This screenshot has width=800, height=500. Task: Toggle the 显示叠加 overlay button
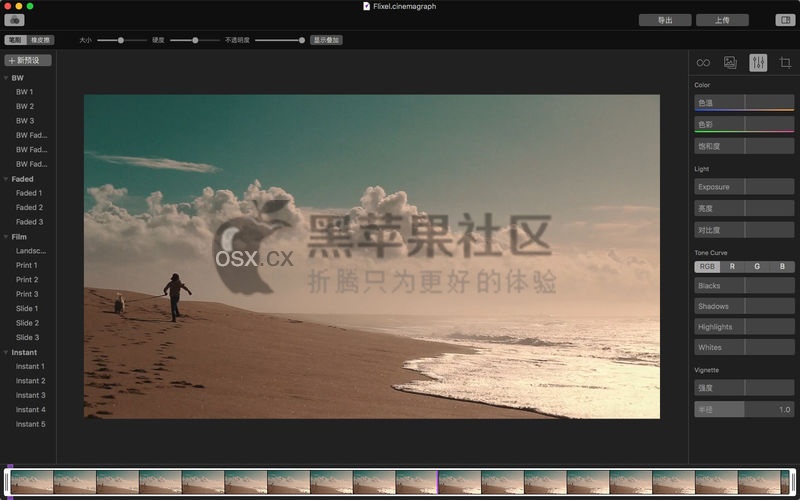click(327, 40)
